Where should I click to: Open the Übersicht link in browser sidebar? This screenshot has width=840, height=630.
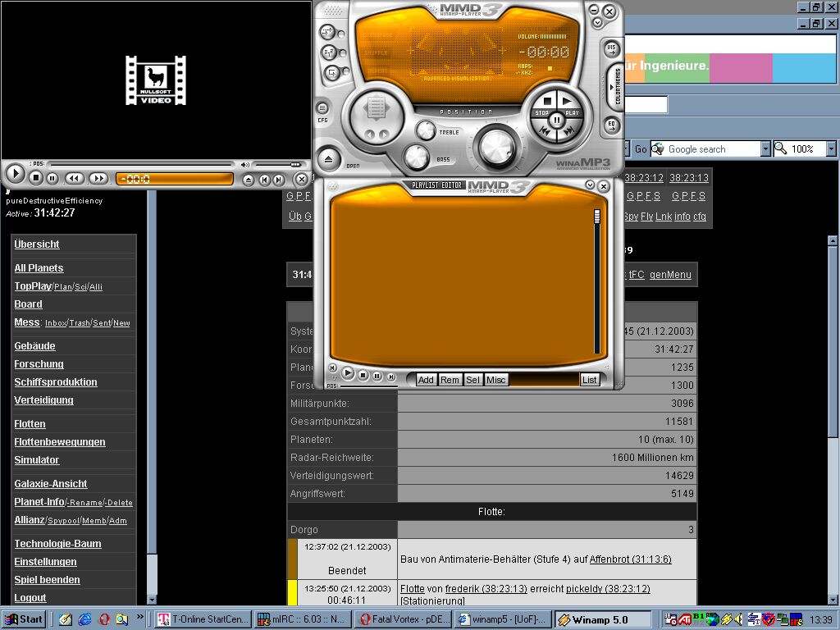(x=36, y=244)
